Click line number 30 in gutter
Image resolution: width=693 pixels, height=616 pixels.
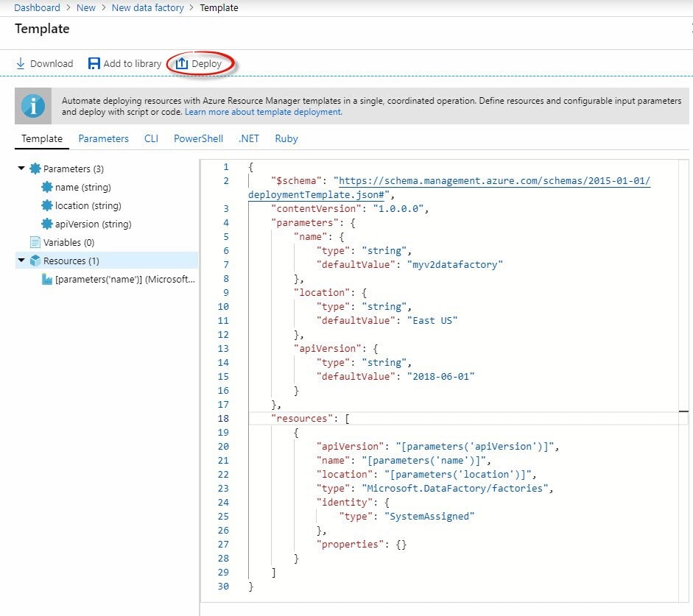[x=223, y=587]
